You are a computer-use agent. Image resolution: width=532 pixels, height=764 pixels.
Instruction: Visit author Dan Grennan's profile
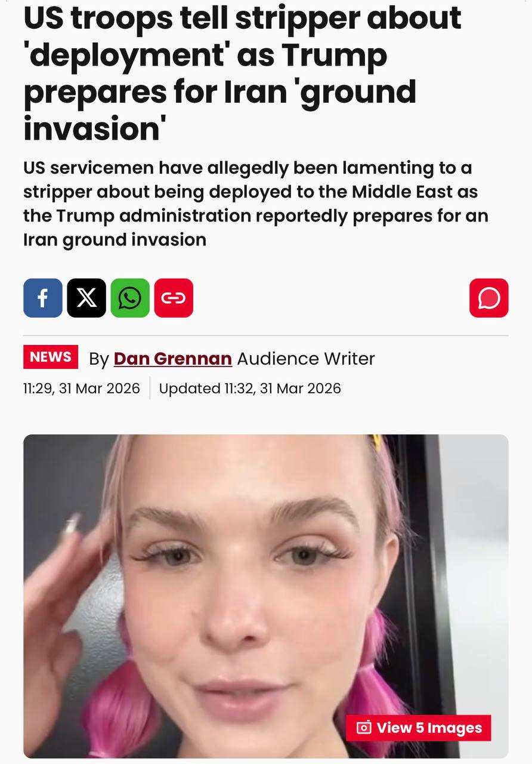point(172,359)
